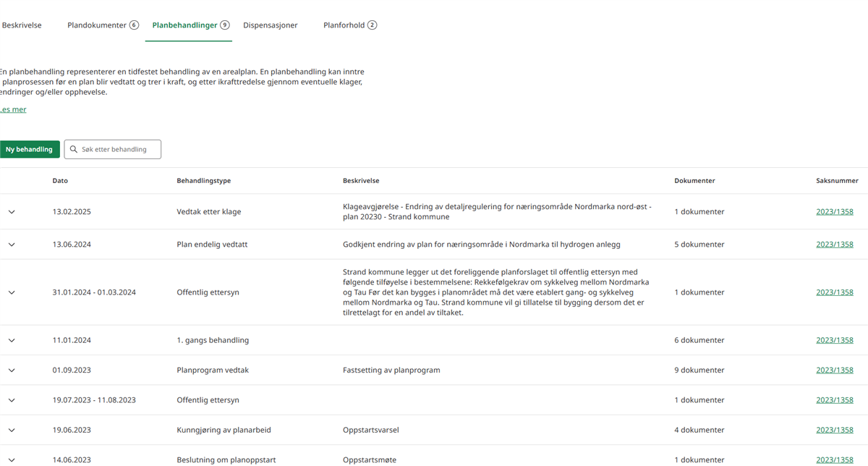868x466 pixels.
Task: Click the search magnifier icon
Action: click(x=74, y=150)
